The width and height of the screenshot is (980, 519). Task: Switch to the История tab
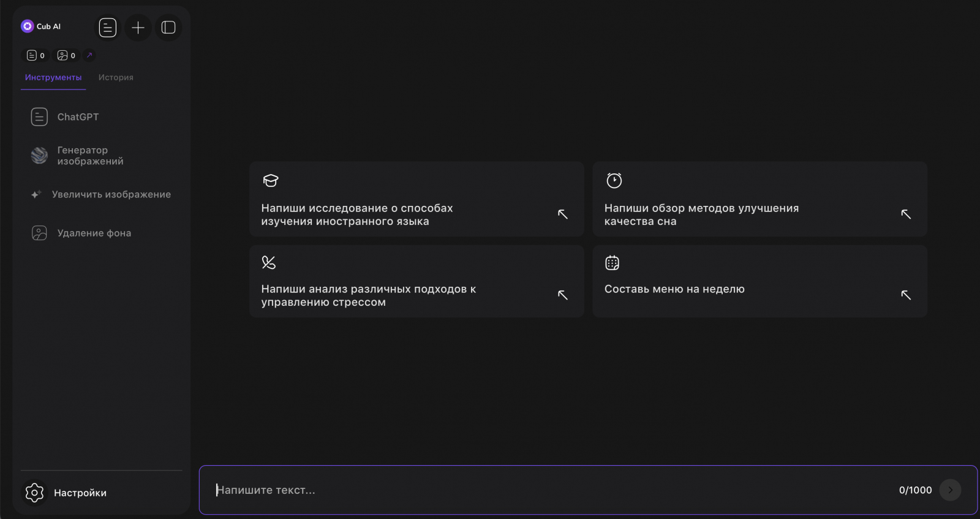tap(116, 78)
